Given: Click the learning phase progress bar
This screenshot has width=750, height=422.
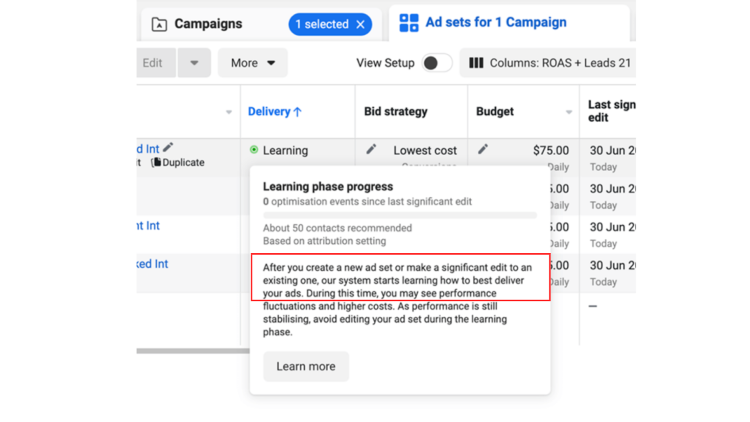Looking at the screenshot, I should [399, 214].
